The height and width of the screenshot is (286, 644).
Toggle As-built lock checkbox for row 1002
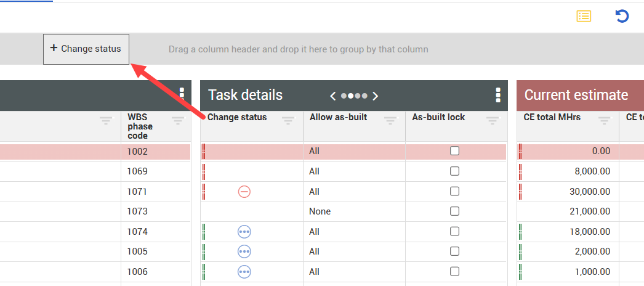454,151
